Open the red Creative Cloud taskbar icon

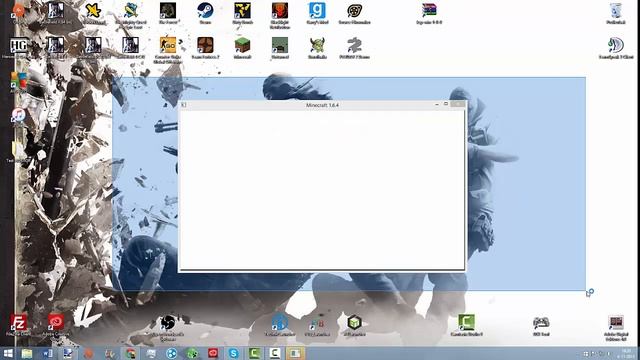click(x=213, y=353)
